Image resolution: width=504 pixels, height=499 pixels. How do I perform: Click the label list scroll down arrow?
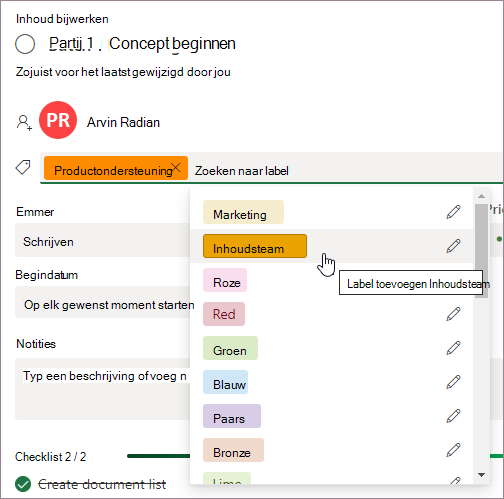tap(481, 475)
